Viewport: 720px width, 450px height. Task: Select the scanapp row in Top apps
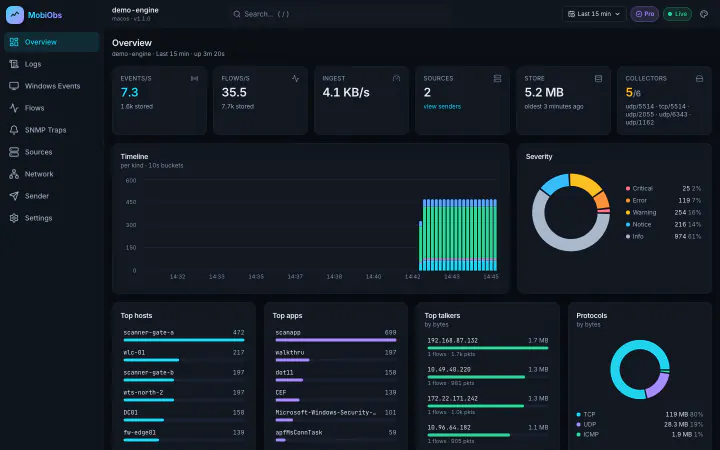pyautogui.click(x=336, y=336)
